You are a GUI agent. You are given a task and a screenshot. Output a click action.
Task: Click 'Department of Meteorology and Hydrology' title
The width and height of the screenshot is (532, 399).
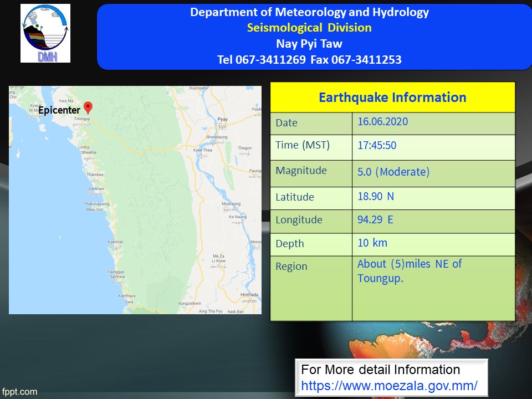pyautogui.click(x=309, y=12)
